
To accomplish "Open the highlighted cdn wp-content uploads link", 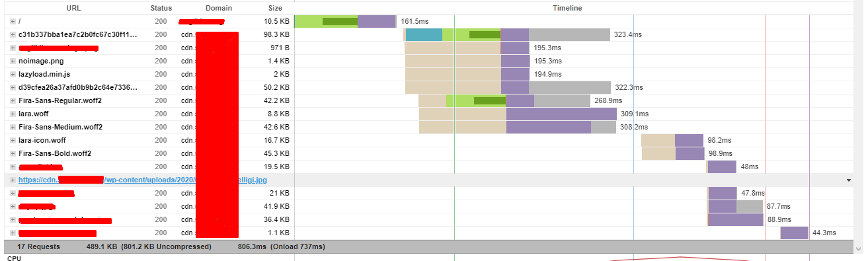I will [x=143, y=180].
